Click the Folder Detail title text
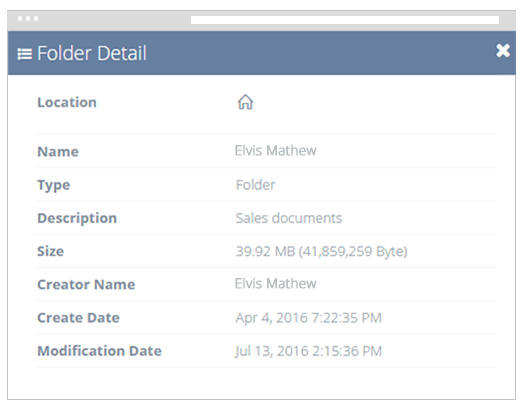The height and width of the screenshot is (407, 525). point(92,53)
